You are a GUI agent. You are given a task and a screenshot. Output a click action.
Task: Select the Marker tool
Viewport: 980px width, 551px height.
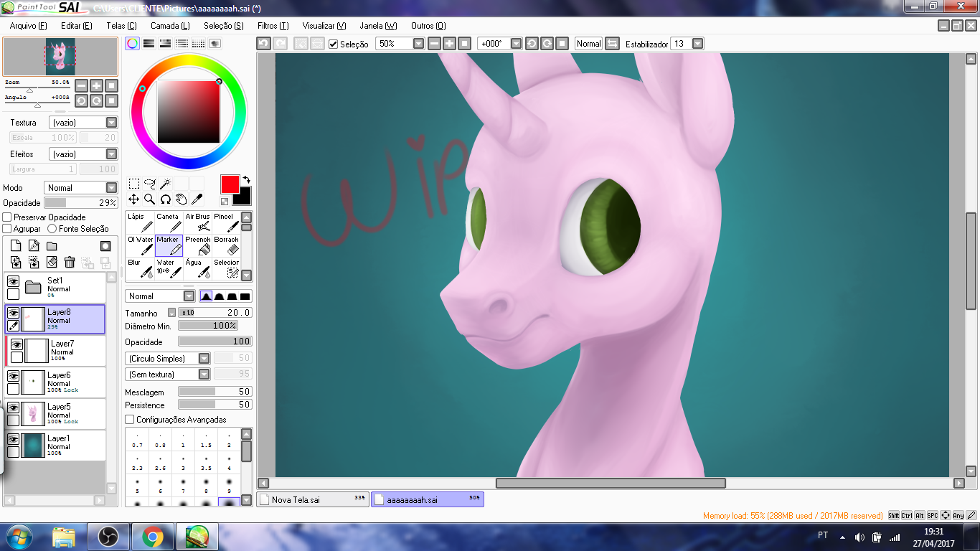(x=169, y=245)
